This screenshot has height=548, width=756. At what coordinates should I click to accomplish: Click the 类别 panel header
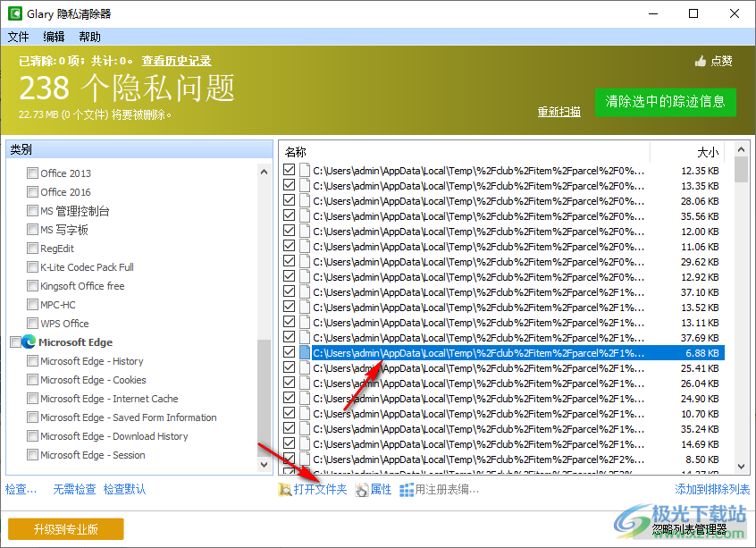(x=139, y=149)
